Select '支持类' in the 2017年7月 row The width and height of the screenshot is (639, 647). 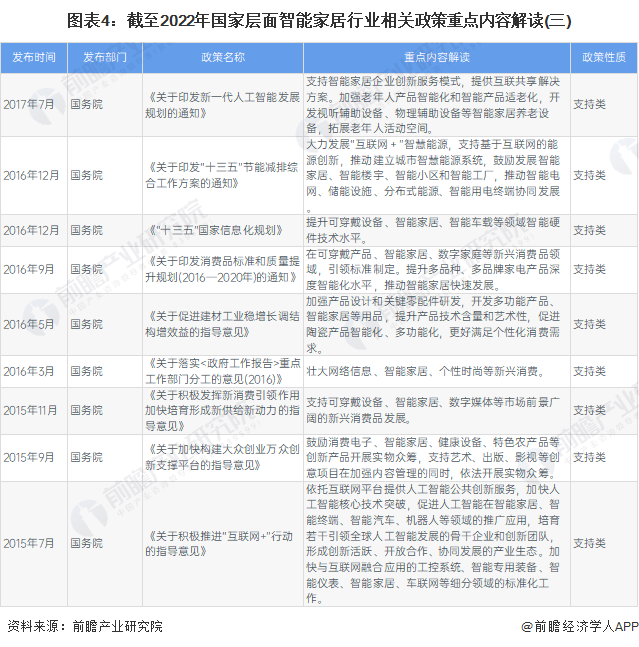pyautogui.click(x=589, y=104)
